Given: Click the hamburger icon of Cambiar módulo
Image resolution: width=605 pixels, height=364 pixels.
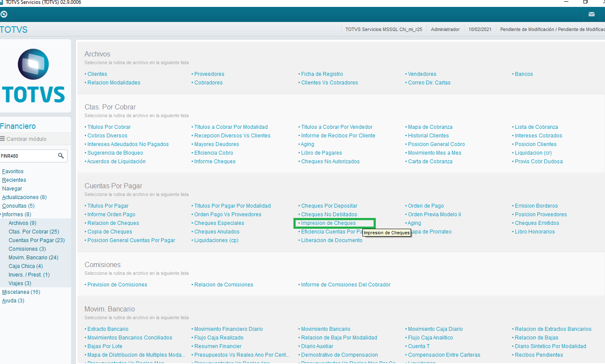Looking at the screenshot, I should pos(3,139).
